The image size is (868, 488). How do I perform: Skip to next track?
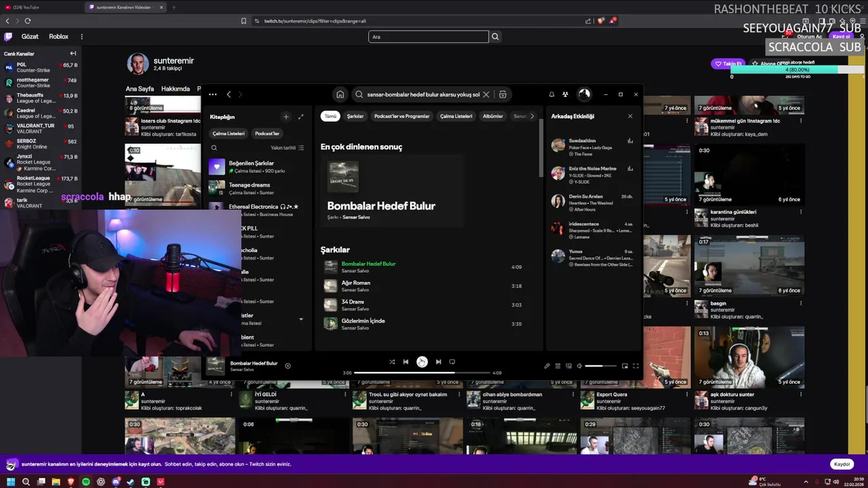click(x=438, y=362)
